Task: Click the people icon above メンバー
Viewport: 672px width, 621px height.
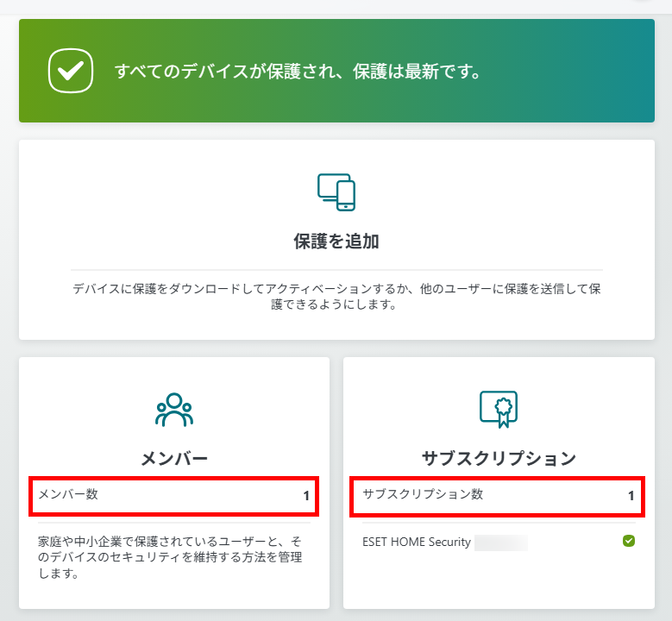Action: pyautogui.click(x=174, y=410)
